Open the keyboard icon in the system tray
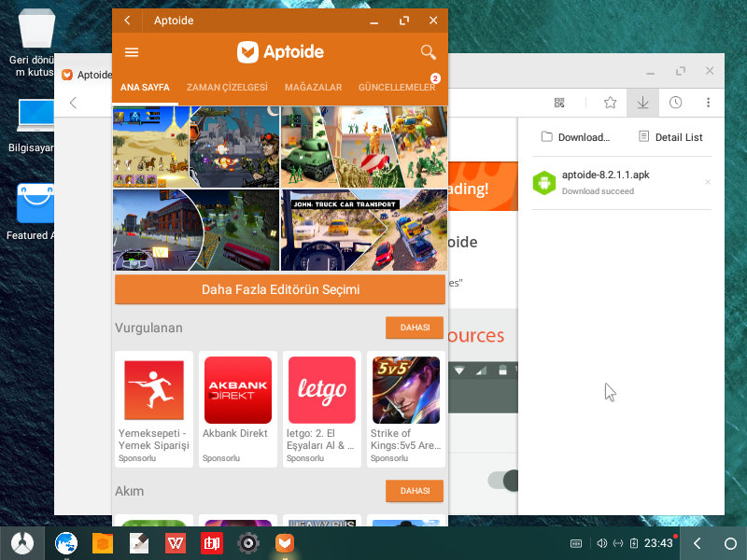The image size is (747, 560). (x=576, y=543)
